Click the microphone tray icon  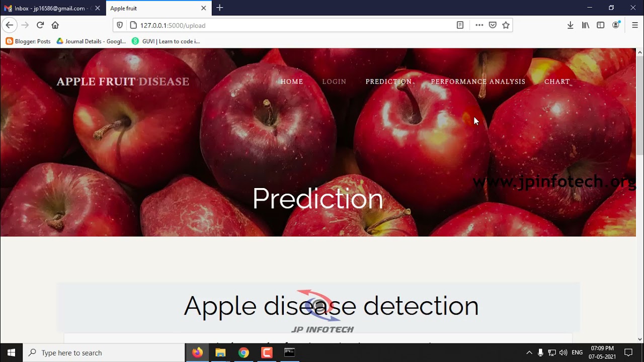[540, 352]
